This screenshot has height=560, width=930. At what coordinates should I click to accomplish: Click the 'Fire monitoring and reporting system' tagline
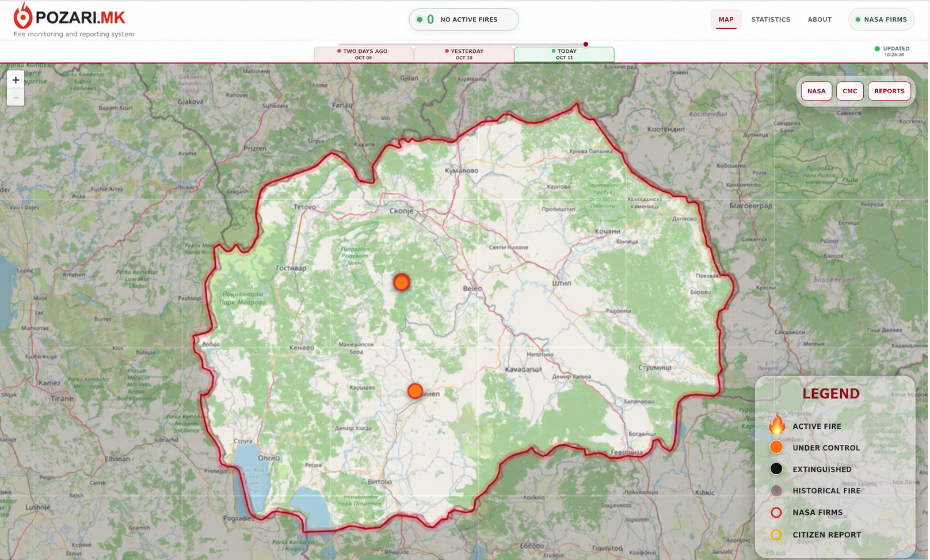[74, 34]
